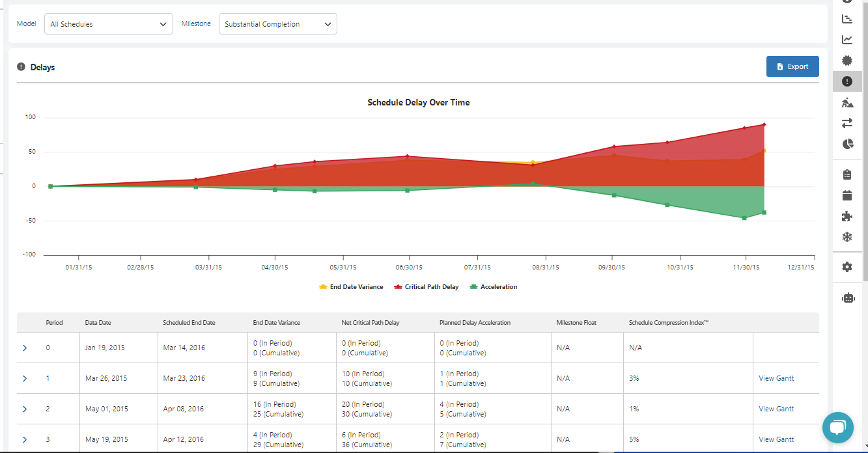This screenshot has width=868, height=453.
Task: Open the swap arrows changes icon
Action: tap(847, 122)
